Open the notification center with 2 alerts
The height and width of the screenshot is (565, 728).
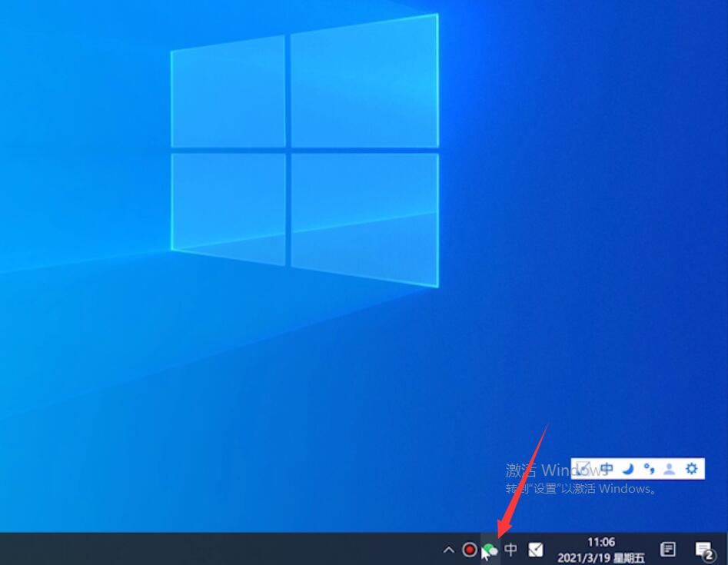[x=704, y=550]
